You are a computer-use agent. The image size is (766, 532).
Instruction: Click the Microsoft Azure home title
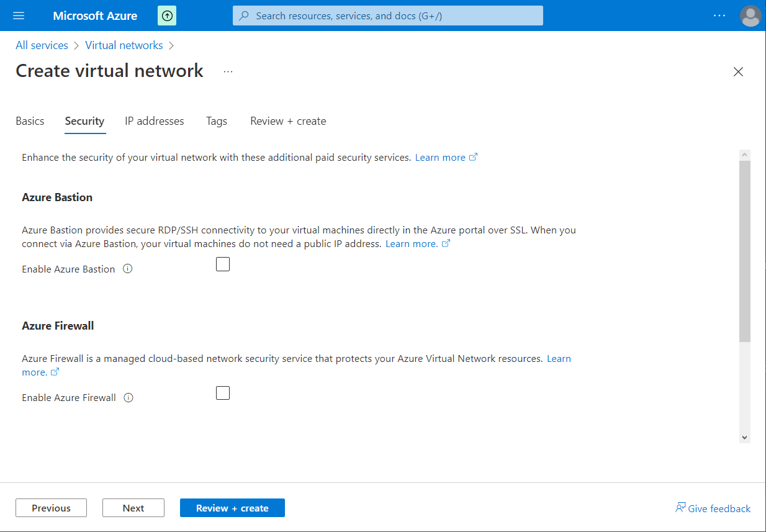point(95,16)
